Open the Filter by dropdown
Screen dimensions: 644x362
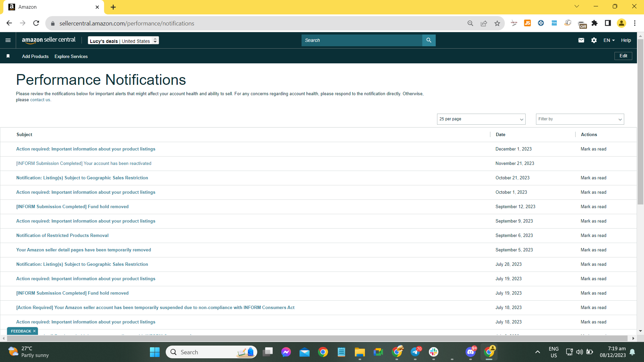click(580, 119)
